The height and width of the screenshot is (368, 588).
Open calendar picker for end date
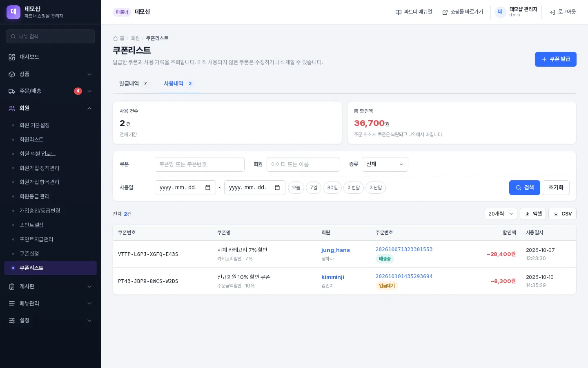[277, 188]
